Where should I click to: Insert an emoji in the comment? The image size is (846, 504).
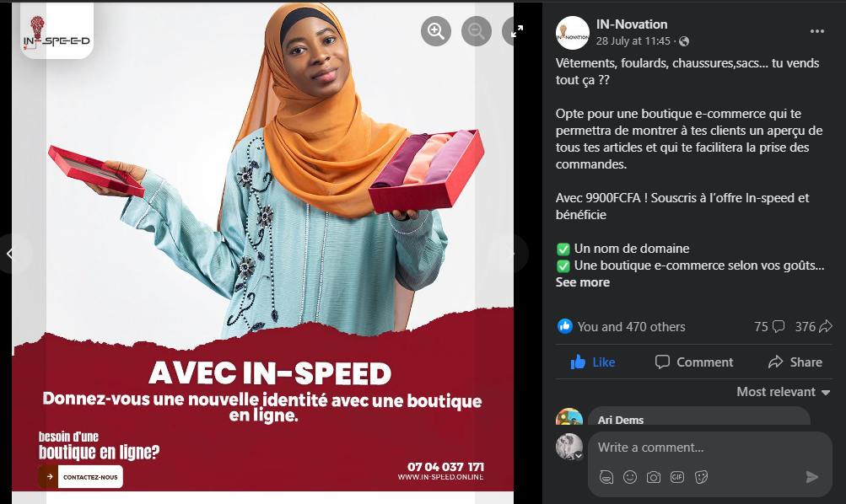pyautogui.click(x=629, y=477)
